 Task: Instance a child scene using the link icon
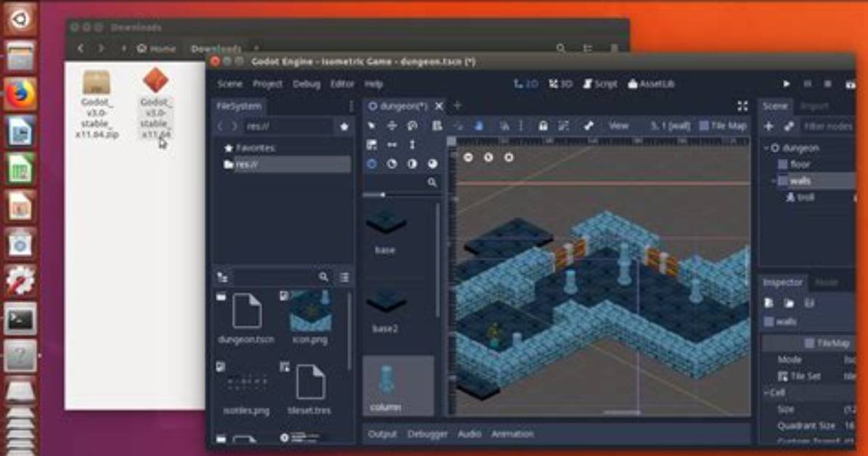pyautogui.click(x=789, y=126)
